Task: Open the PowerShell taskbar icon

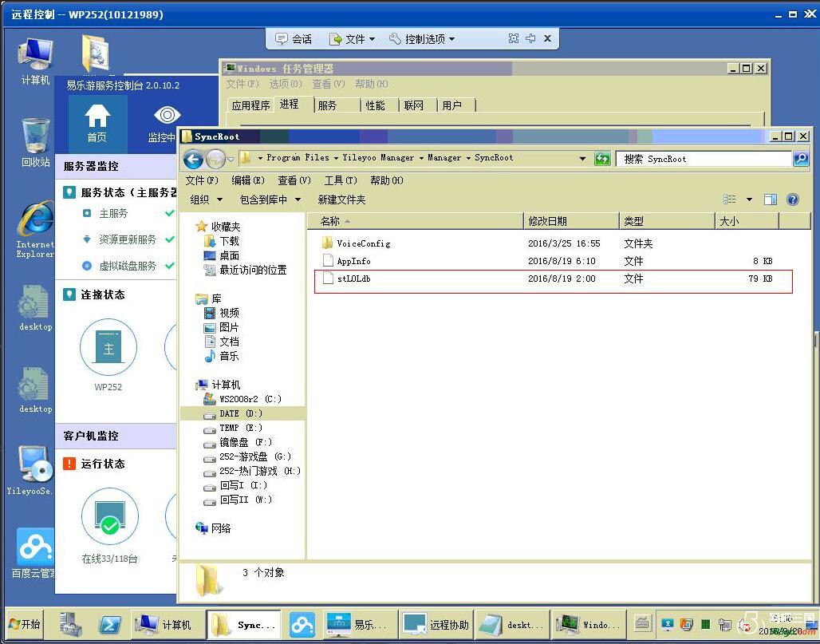Action: [110, 625]
